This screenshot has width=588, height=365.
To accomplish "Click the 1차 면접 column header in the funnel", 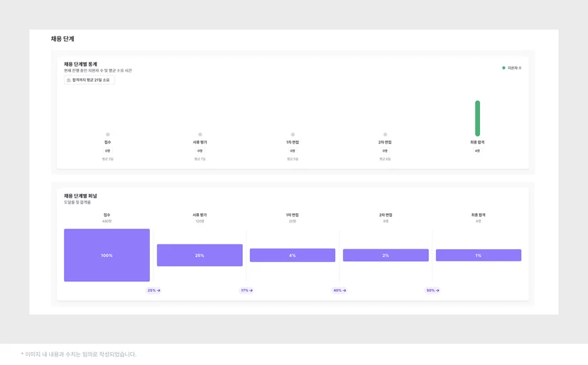I will coord(293,215).
